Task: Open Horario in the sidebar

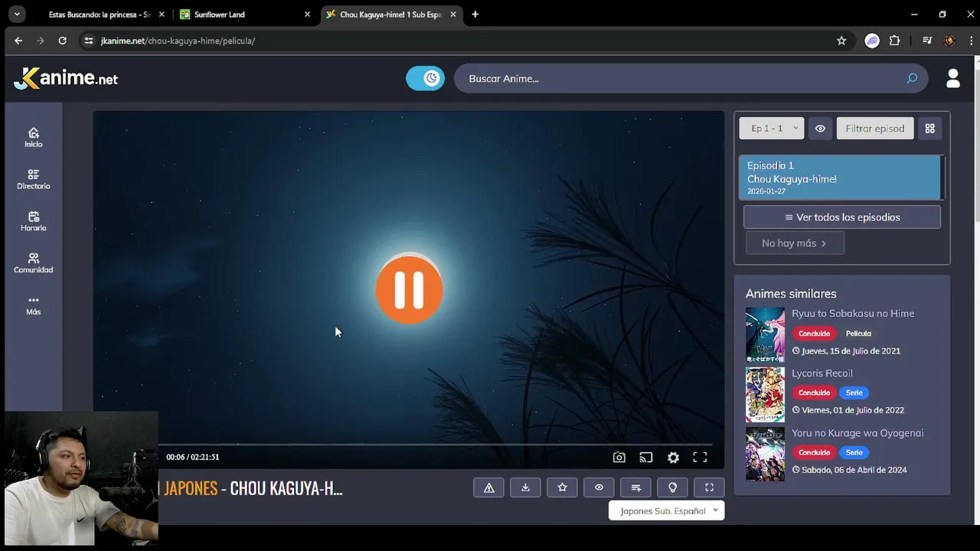Action: [34, 221]
